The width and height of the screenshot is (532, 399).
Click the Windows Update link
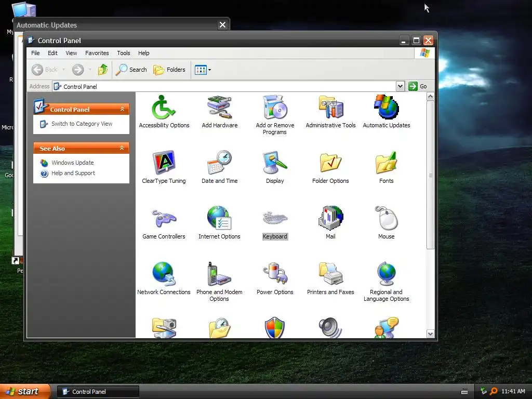[x=73, y=163]
